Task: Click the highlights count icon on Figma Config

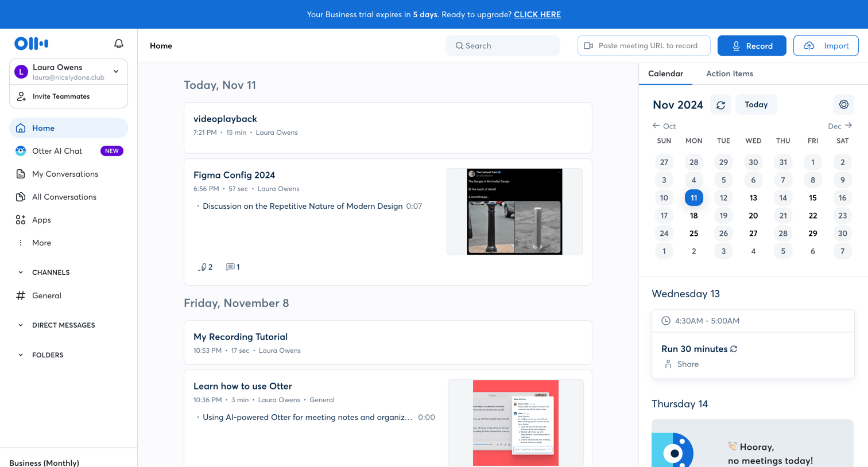Action: pos(203,267)
